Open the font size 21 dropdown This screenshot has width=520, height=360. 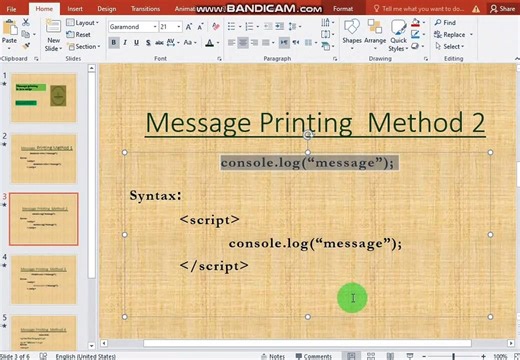tap(179, 27)
